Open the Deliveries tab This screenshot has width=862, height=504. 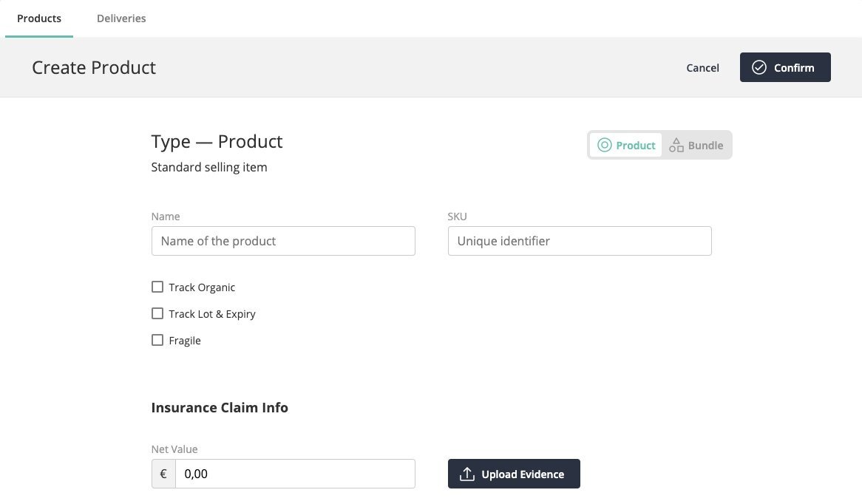point(121,18)
